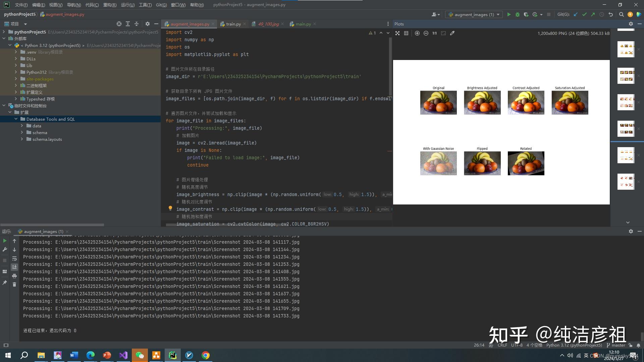Viewport: 644px width, 362px height.
Task: Set plot zoom to actual size 1:1
Action: (x=434, y=33)
